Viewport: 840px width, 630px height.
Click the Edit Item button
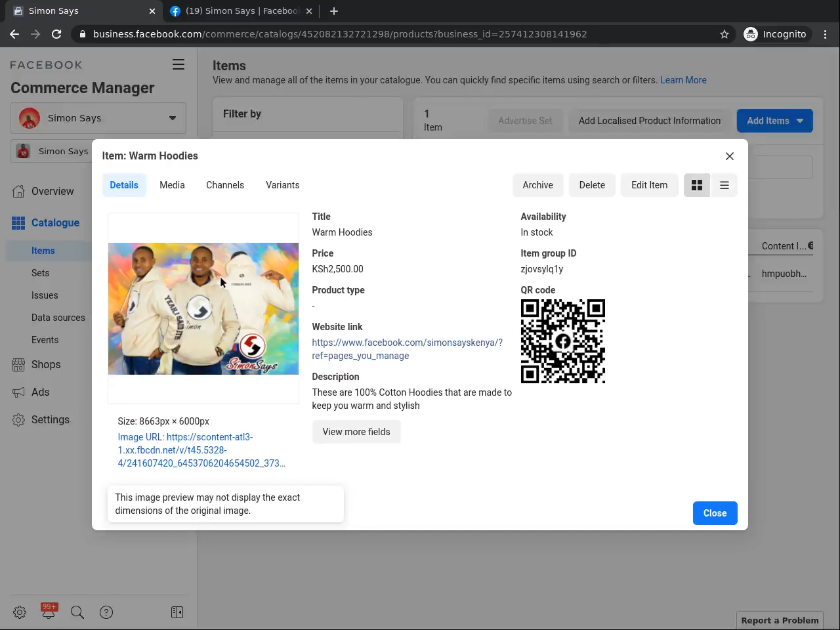coord(649,185)
